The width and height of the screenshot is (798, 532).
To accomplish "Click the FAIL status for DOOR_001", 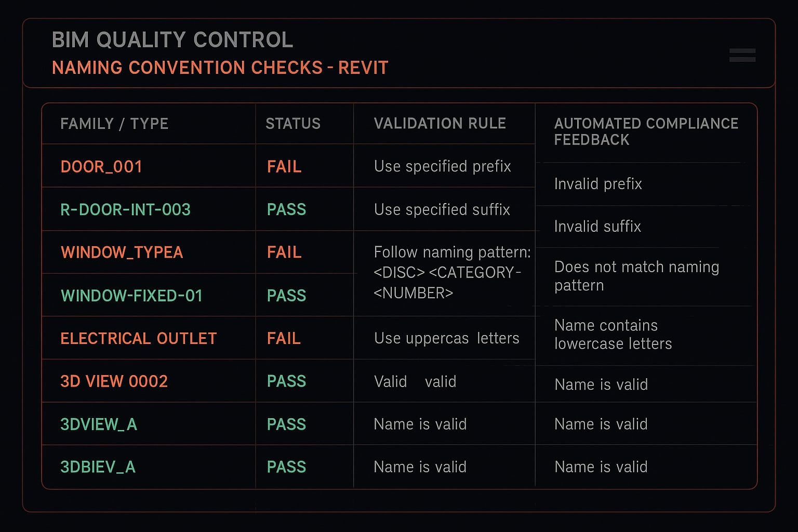I will click(284, 167).
